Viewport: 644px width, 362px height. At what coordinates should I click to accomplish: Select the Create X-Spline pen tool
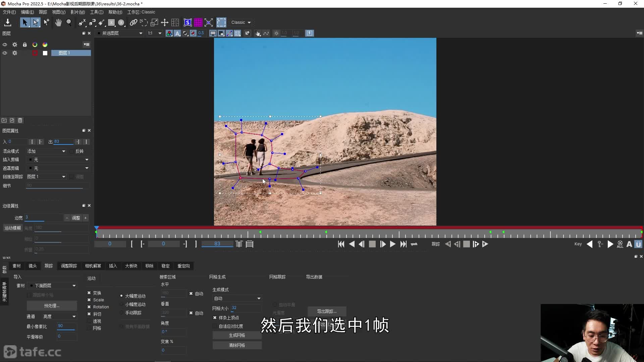82,22
